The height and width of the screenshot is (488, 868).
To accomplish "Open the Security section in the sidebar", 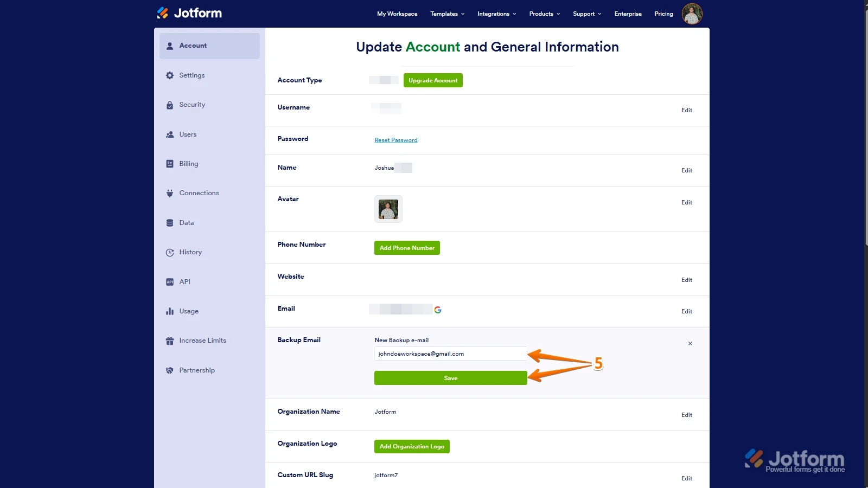I will coord(170,104).
